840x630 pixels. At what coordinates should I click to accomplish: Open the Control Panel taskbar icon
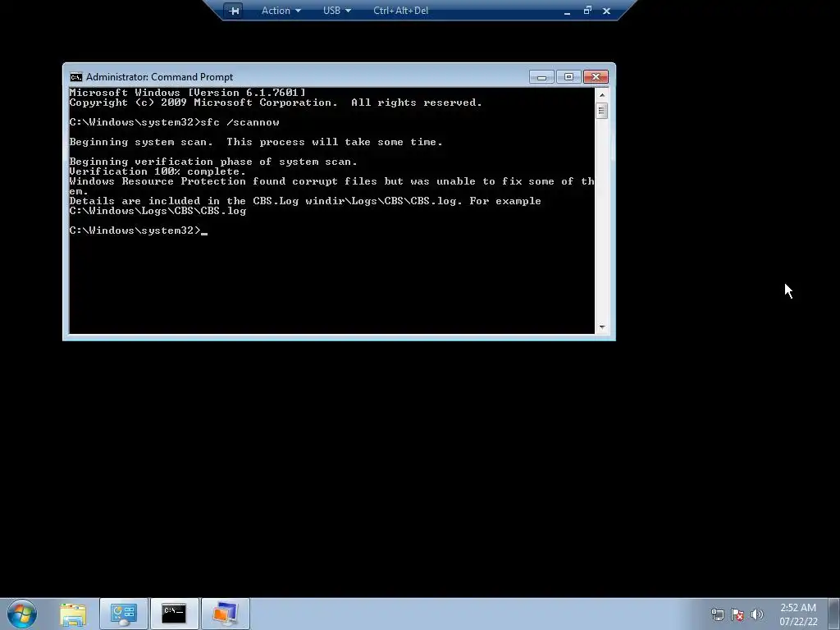123,614
